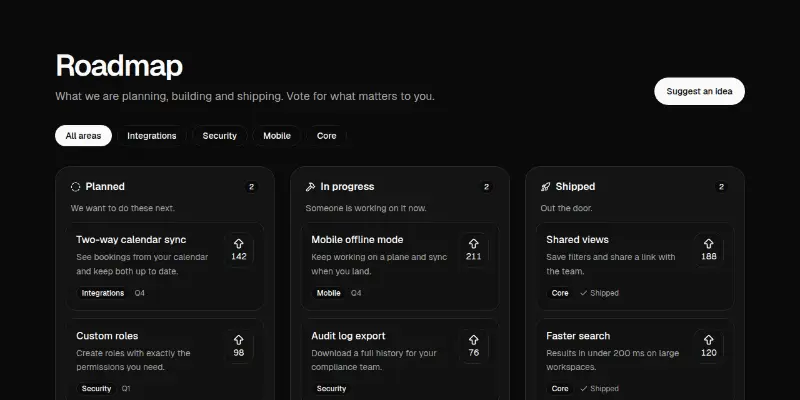Image resolution: width=800 pixels, height=400 pixels.
Task: Click 'Create roles with exactly' description
Action: [133, 360]
